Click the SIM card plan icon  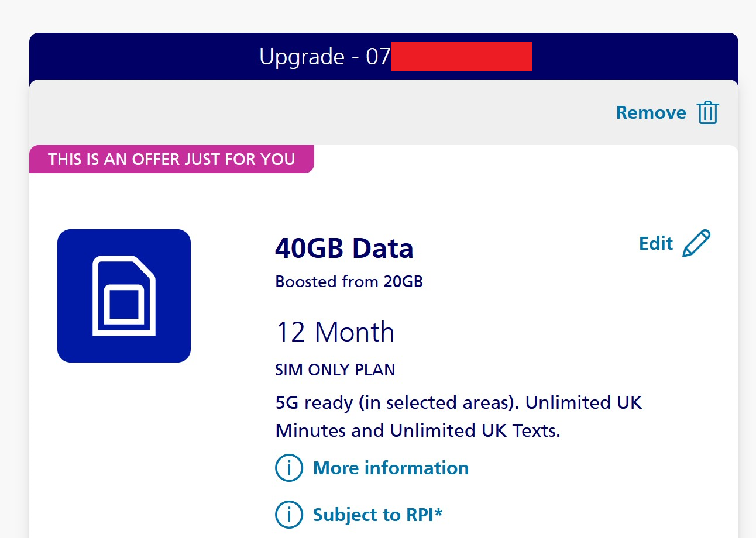(124, 296)
